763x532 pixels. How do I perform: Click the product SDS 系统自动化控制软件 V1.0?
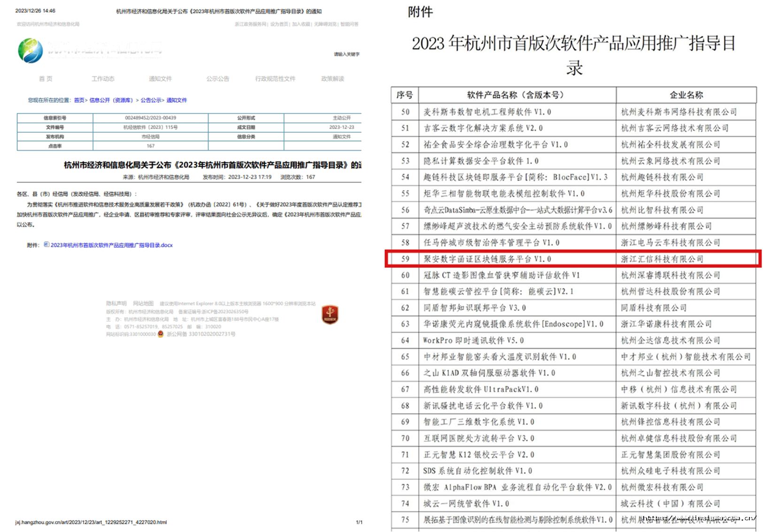[x=478, y=471]
